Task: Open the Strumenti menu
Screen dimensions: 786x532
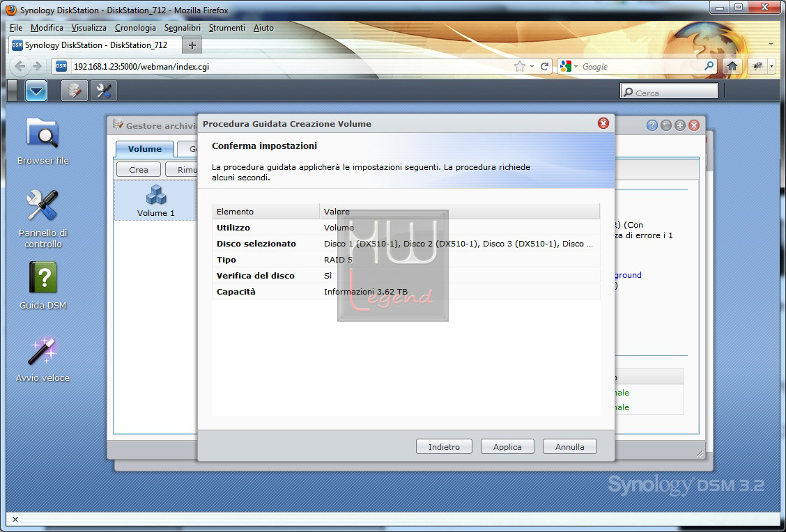Action: 227,28
